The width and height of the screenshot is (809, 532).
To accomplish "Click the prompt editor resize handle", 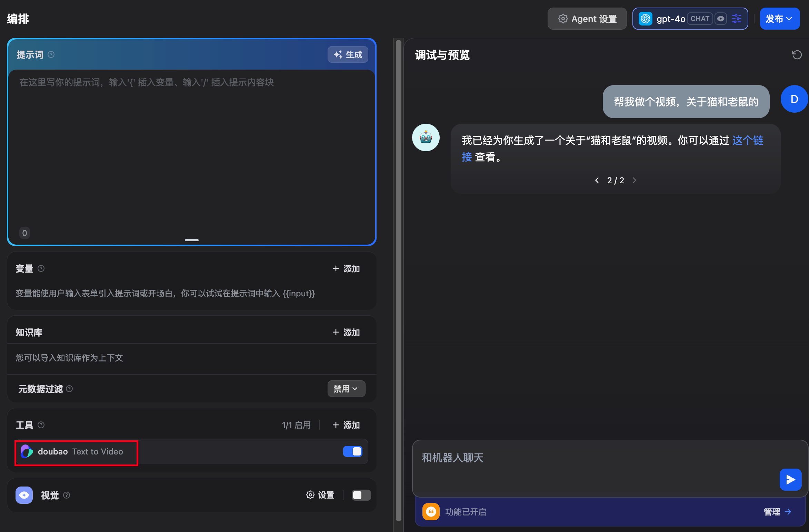I will pyautogui.click(x=192, y=240).
